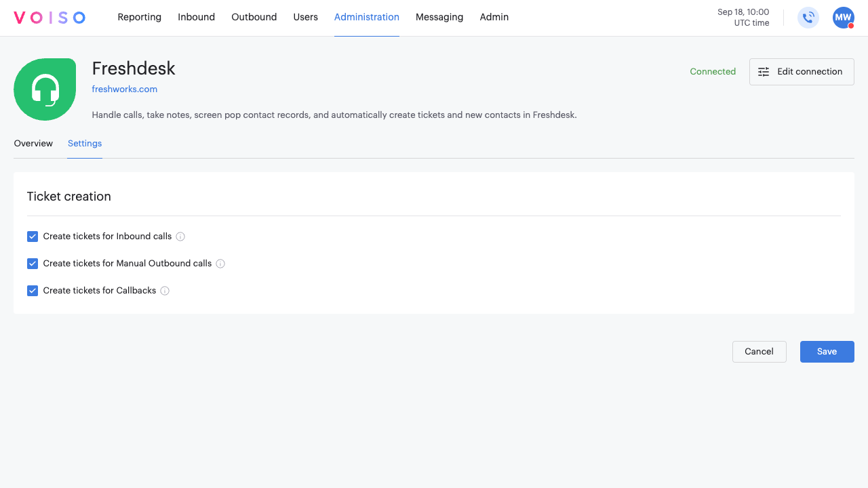Click the Sep 18, 10:00 UTC time display
The height and width of the screenshot is (488, 868).
point(743,18)
